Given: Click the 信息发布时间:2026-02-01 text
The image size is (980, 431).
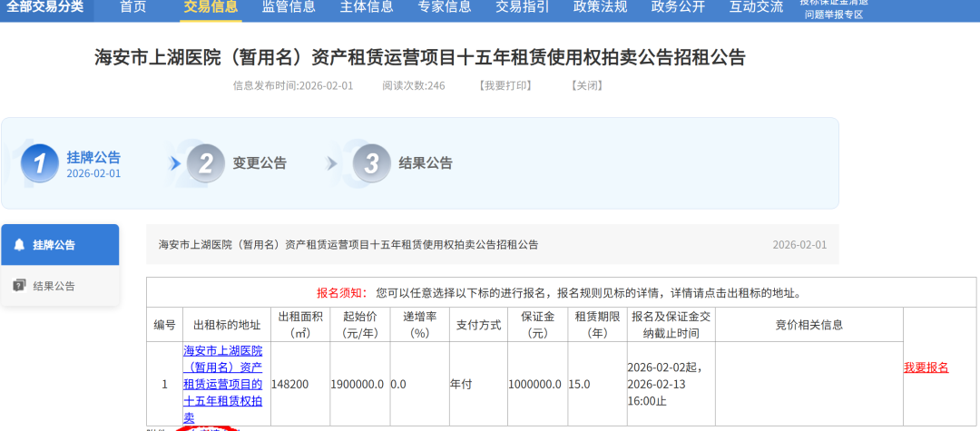Looking at the screenshot, I should point(293,85).
